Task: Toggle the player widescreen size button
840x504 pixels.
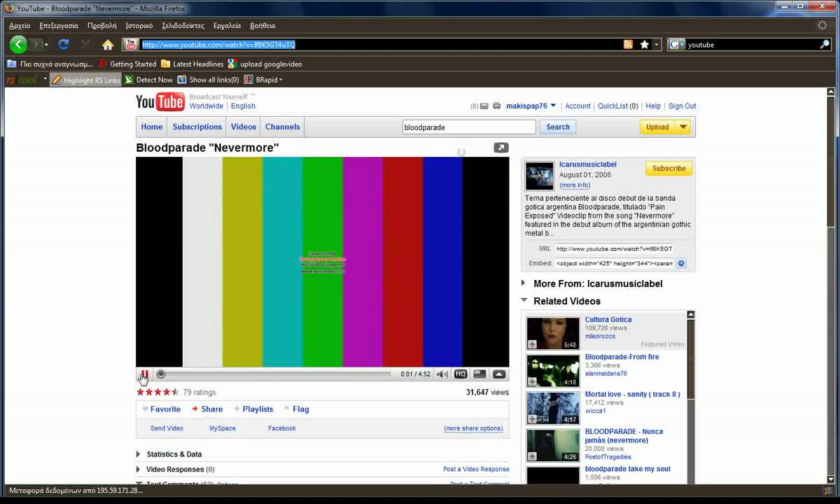Action: tap(479, 374)
